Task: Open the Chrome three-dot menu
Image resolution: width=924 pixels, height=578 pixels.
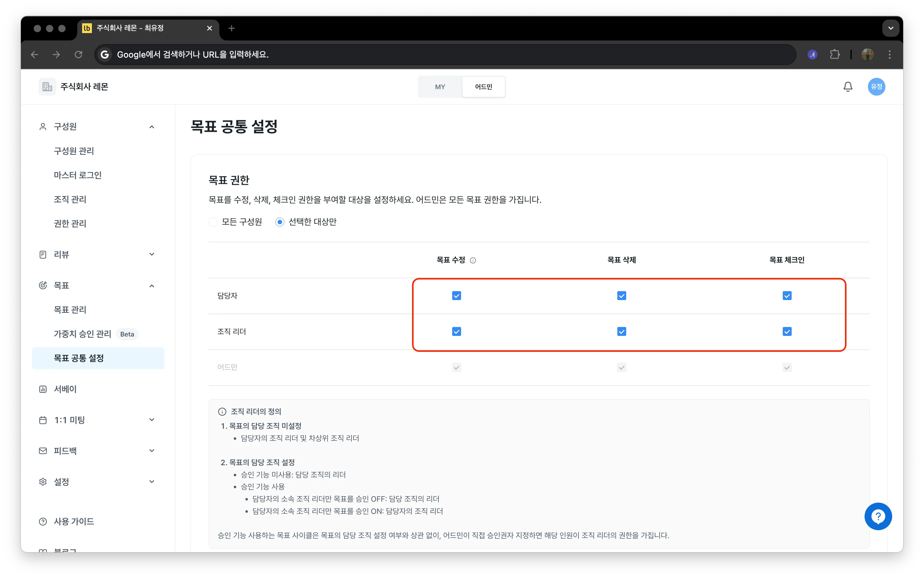Action: coord(890,54)
